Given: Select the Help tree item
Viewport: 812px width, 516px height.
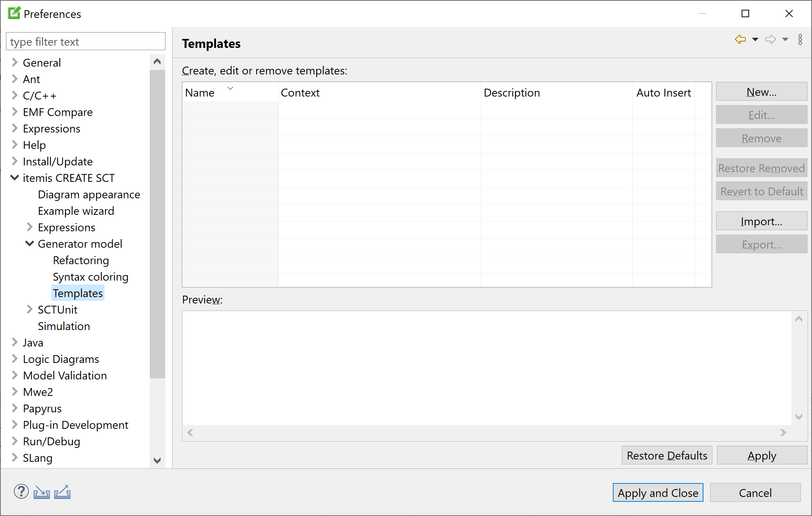Looking at the screenshot, I should (34, 145).
